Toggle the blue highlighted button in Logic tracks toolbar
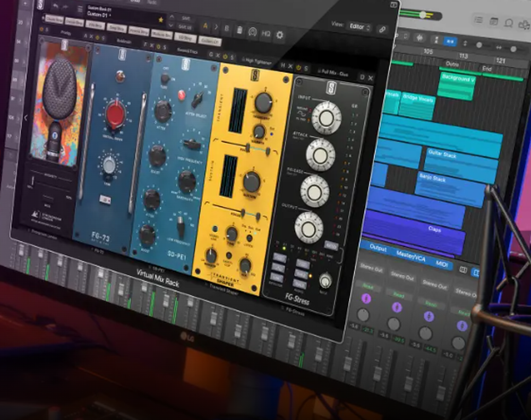531x420 pixels. pyautogui.click(x=450, y=41)
